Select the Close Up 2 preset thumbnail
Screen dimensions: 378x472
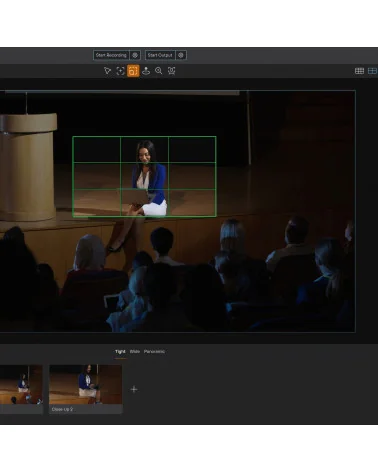tap(86, 389)
